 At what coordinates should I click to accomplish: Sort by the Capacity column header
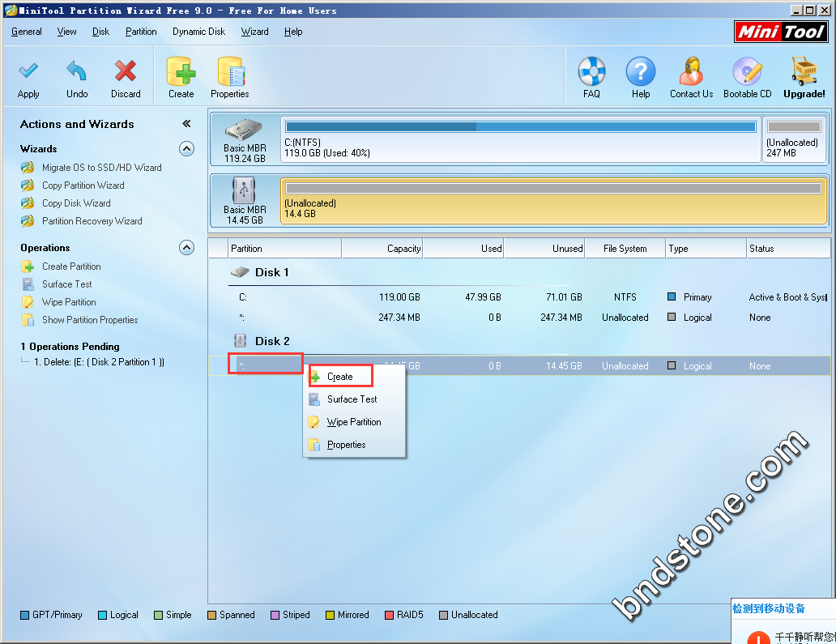(x=382, y=249)
